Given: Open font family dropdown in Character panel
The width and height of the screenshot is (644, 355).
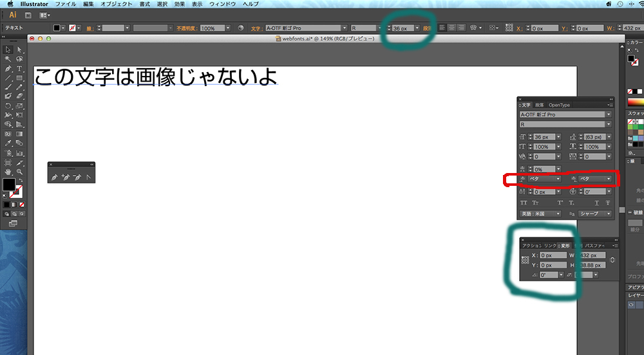Looking at the screenshot, I should (609, 114).
